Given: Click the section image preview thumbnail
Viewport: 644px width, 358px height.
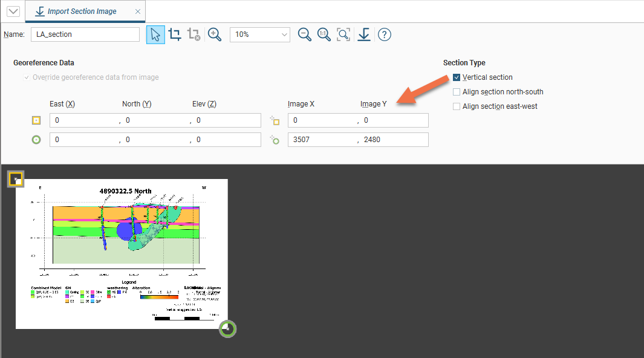Looking at the screenshot, I should click(x=122, y=253).
